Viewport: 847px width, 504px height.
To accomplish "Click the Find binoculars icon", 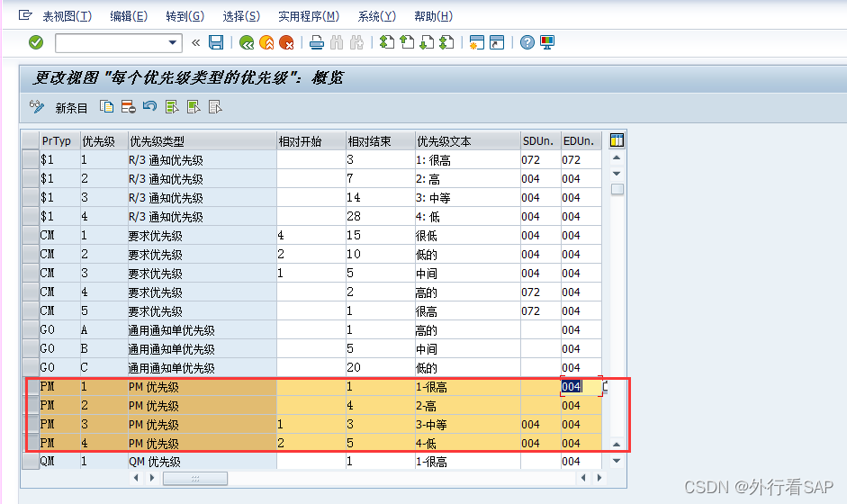I will click(x=337, y=42).
